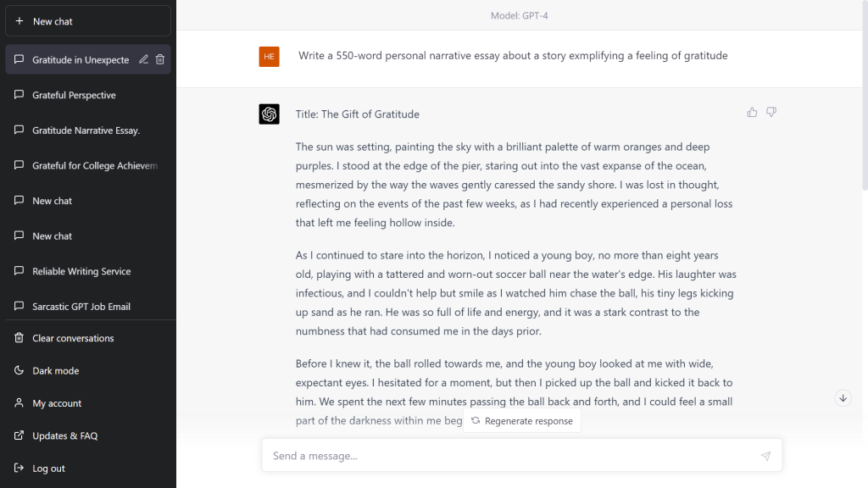Open Sarcastic GPT Job Email chat
The height and width of the screenshot is (488, 868).
[81, 307]
